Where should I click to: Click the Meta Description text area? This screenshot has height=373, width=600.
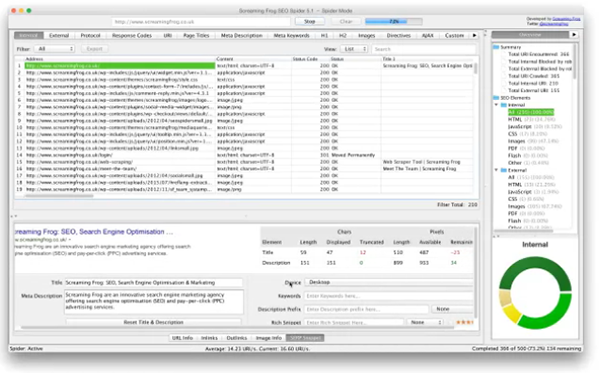pos(153,301)
